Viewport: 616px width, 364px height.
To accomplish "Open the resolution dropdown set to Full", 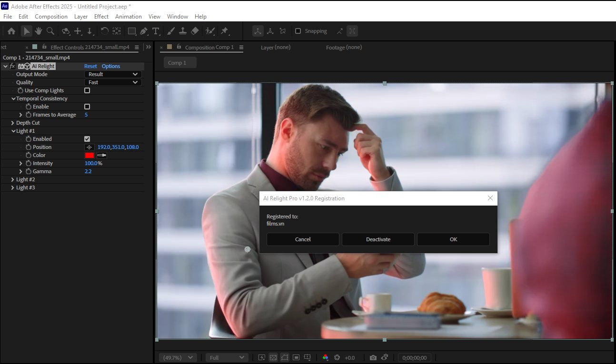I will coord(227,357).
